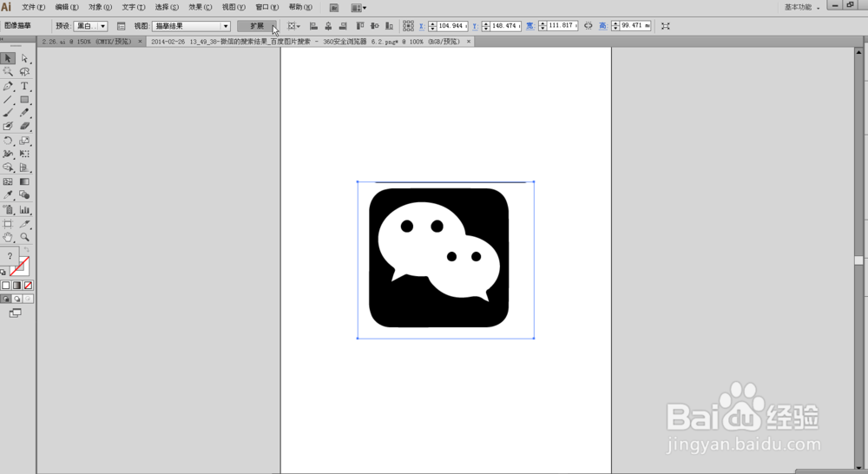This screenshot has width=868, height=474.
Task: Select the Line Segment tool
Action: pos(8,100)
